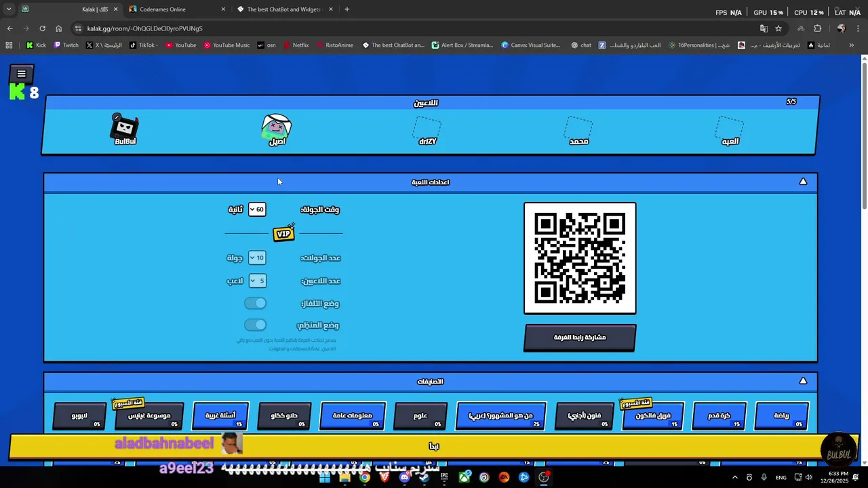The height and width of the screenshot is (488, 868).
Task: Click the room QR code image
Action: 580,258
